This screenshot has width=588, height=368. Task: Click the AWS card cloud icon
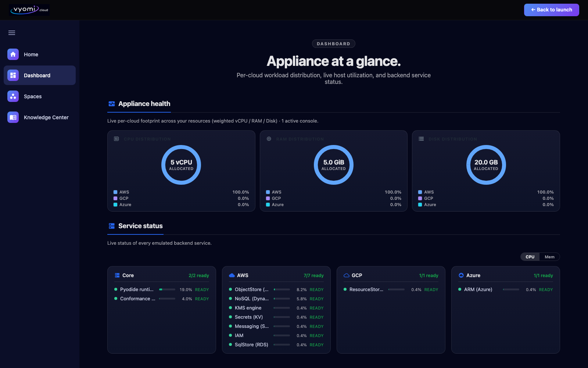[232, 275]
